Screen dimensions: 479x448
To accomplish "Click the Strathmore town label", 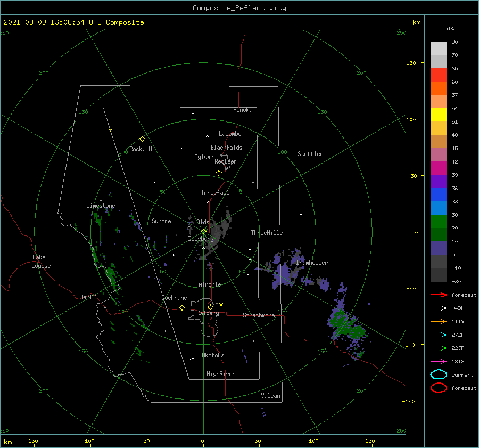I will pyautogui.click(x=259, y=315).
